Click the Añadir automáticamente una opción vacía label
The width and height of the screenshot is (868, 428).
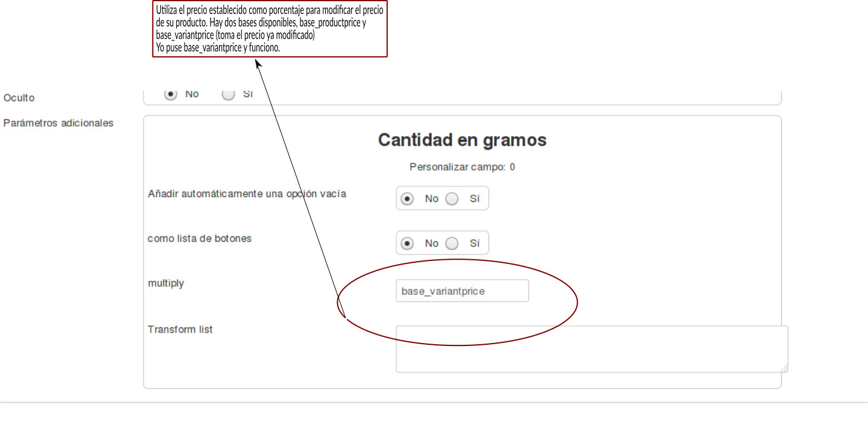point(247,194)
